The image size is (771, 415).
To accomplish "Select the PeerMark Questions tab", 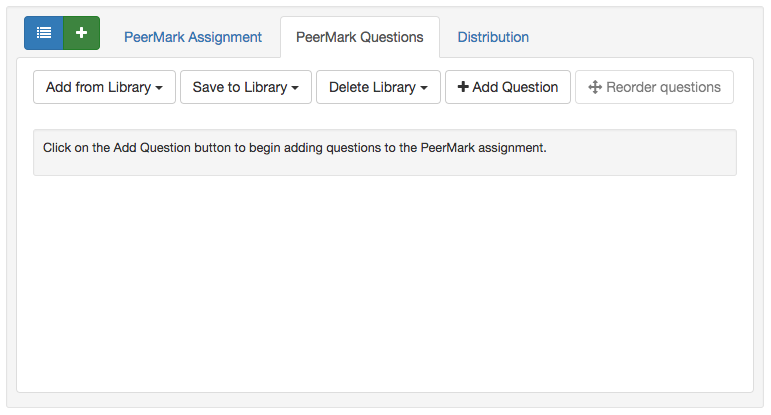I will (359, 37).
